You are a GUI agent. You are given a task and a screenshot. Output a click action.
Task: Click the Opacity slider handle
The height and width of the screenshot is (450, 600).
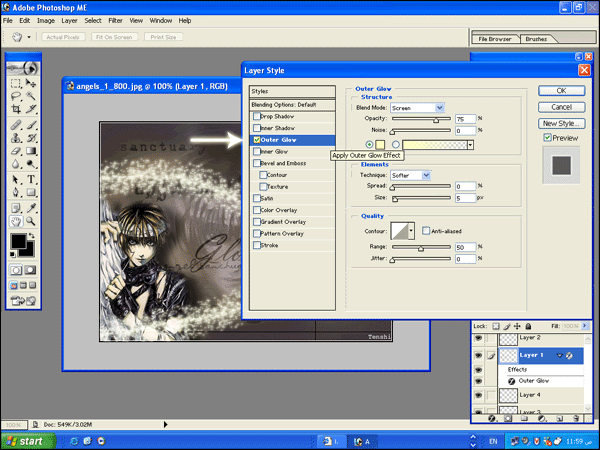pyautogui.click(x=436, y=120)
